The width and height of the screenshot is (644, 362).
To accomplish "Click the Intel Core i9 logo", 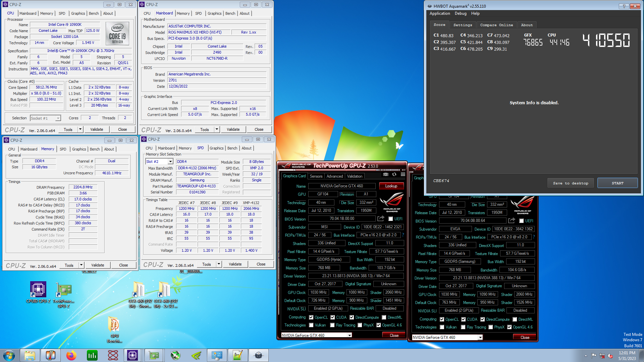I will (117, 34).
